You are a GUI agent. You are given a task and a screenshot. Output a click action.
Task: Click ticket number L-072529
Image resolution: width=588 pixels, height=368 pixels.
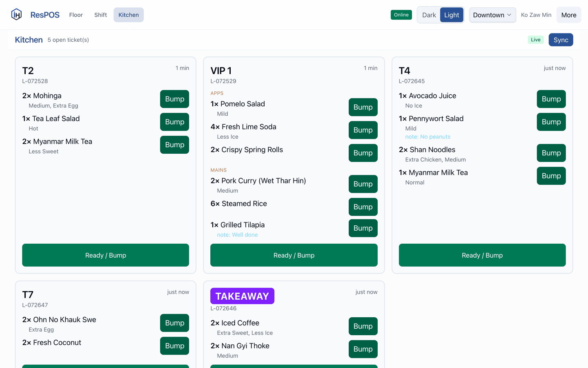pos(223,81)
